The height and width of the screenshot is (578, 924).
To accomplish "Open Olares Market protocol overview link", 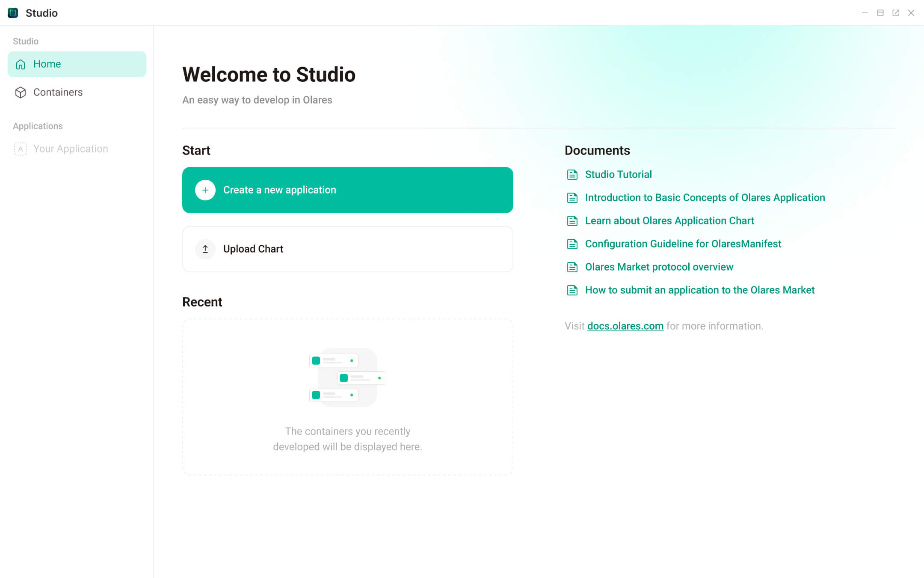I will 659,267.
